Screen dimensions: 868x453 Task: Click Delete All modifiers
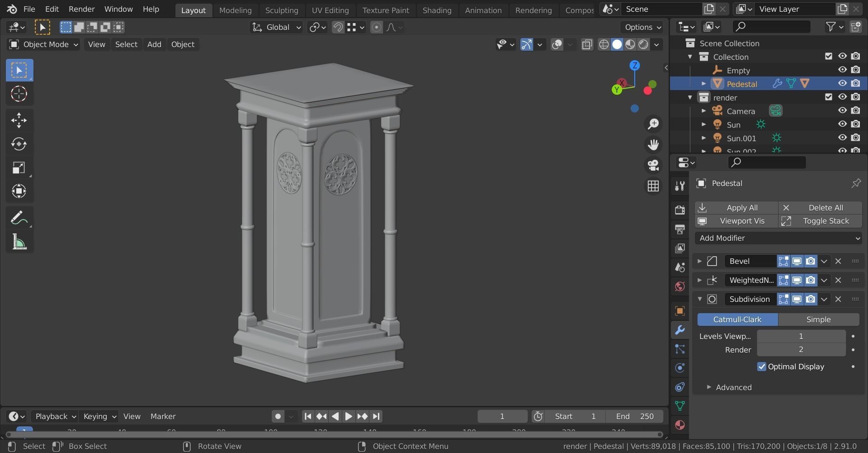(x=820, y=208)
